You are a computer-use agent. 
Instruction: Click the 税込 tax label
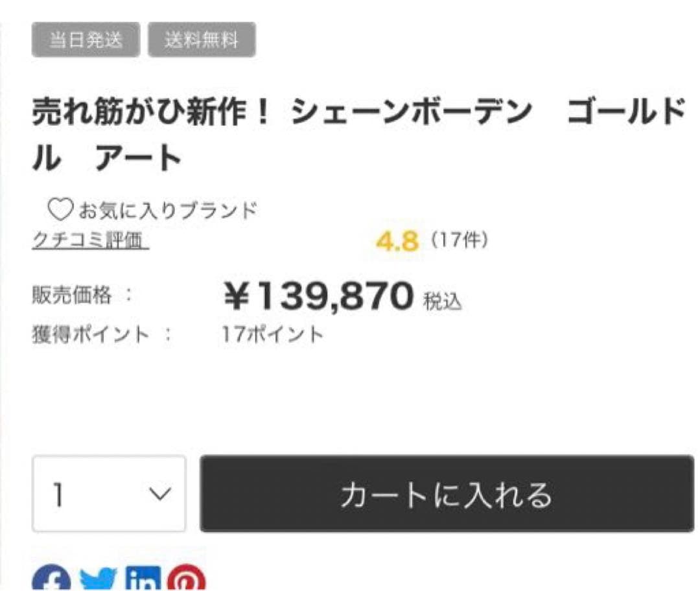[x=443, y=301]
